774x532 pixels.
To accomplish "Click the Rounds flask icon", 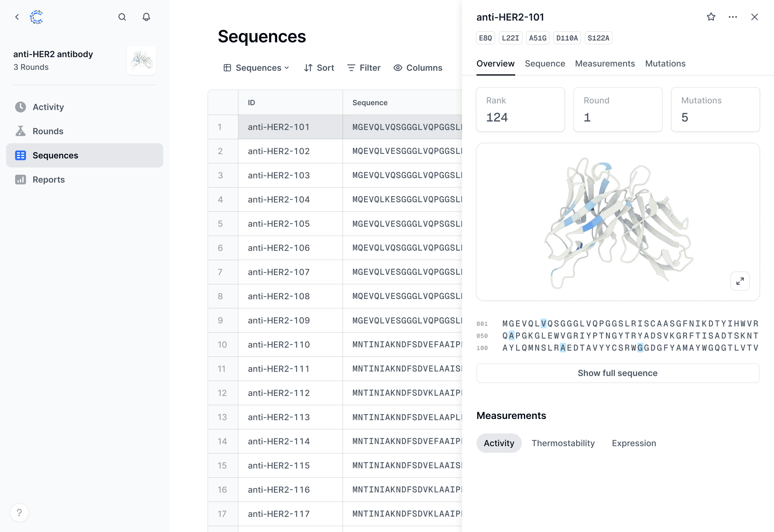I will [20, 131].
